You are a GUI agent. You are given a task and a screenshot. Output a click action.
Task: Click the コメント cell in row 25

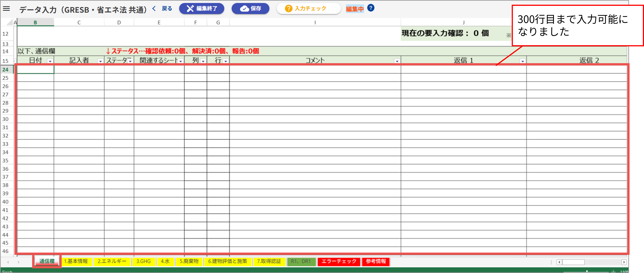(x=315, y=78)
